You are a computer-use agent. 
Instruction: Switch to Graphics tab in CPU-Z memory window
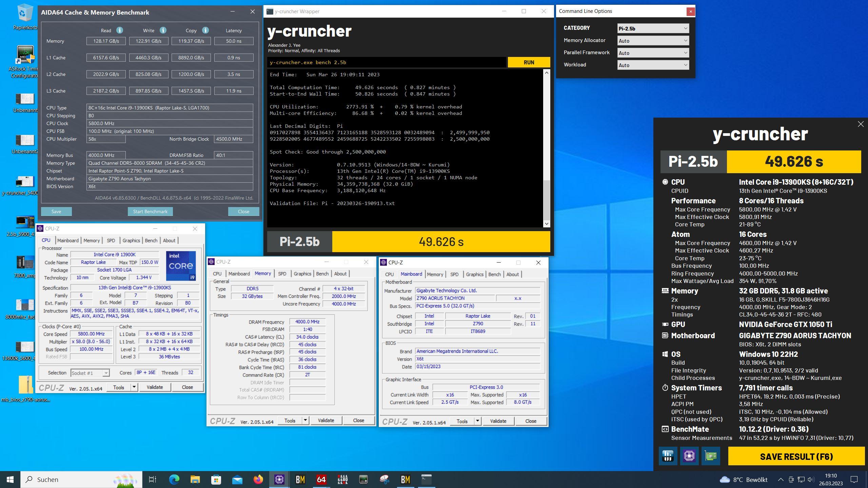(302, 273)
